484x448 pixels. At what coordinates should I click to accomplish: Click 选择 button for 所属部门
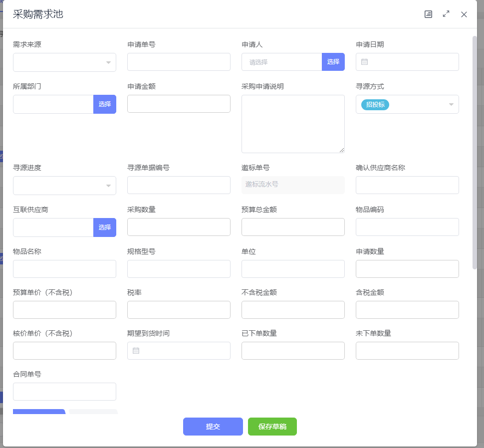click(x=104, y=104)
